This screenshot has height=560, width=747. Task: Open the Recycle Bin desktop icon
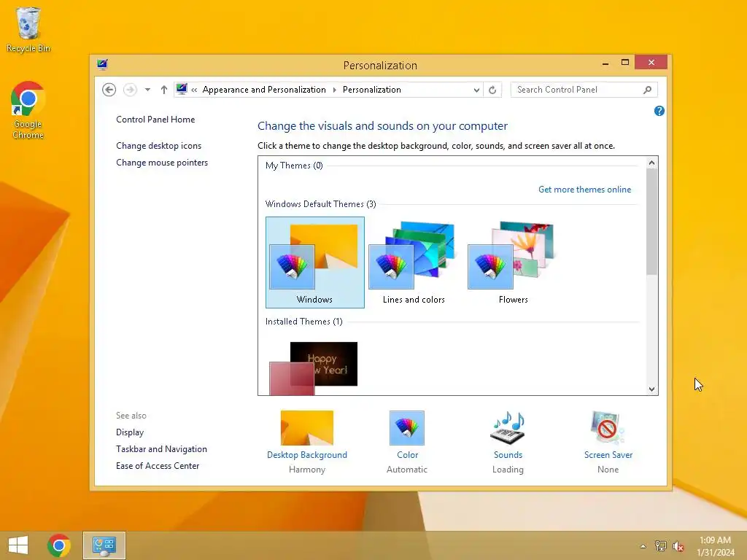[x=28, y=29]
